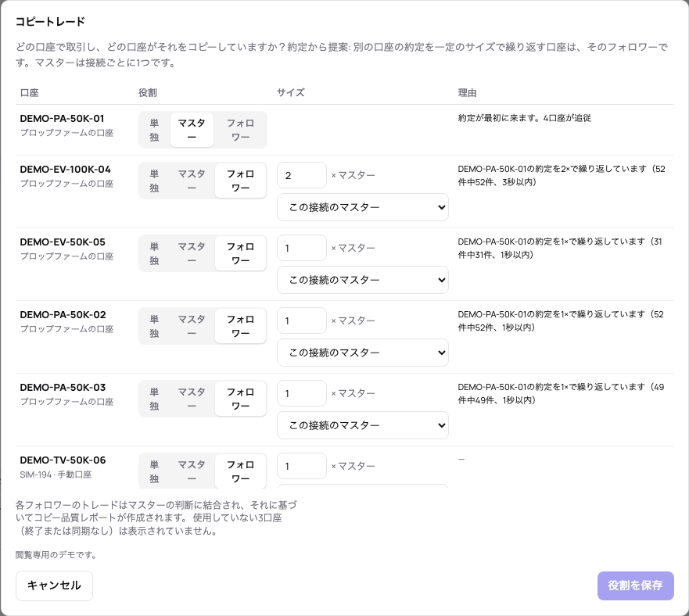Click the DEMO-EV-100K-04 account name

click(x=65, y=170)
